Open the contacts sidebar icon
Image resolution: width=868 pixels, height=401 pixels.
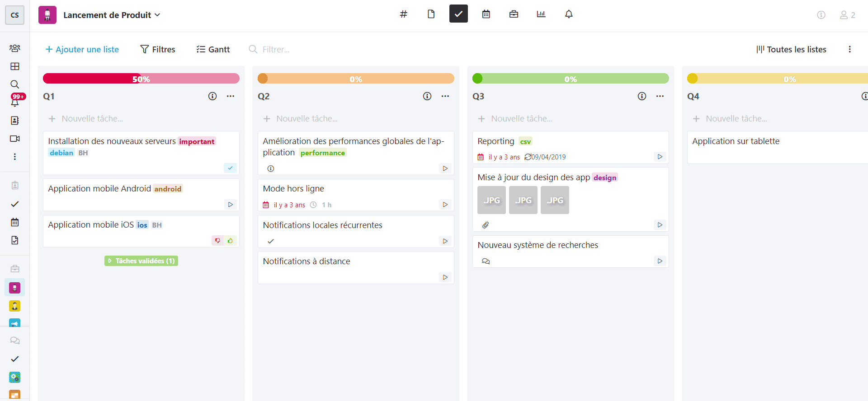[14, 121]
